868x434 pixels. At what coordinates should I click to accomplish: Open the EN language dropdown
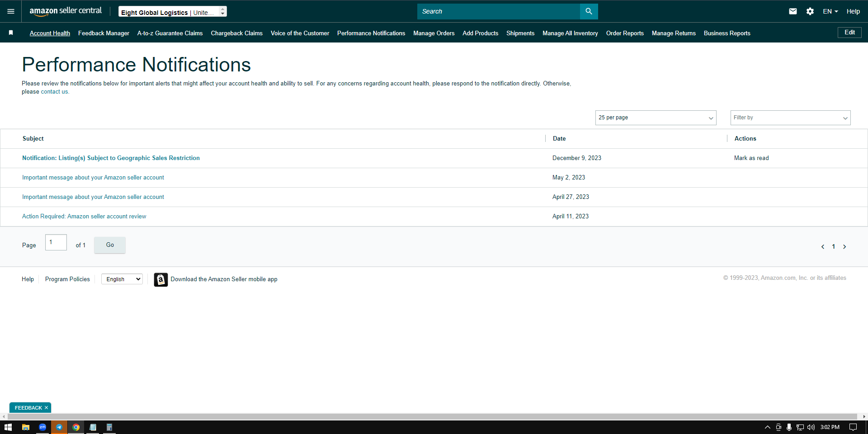[x=830, y=11]
